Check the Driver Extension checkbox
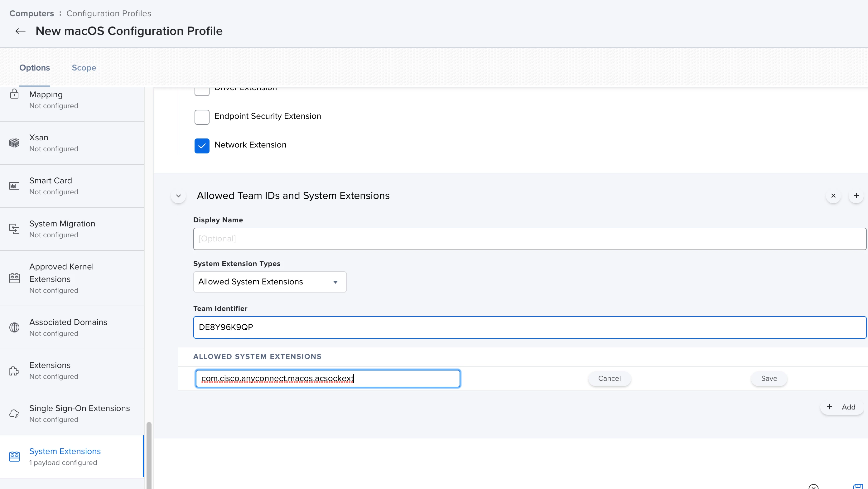 pos(202,91)
